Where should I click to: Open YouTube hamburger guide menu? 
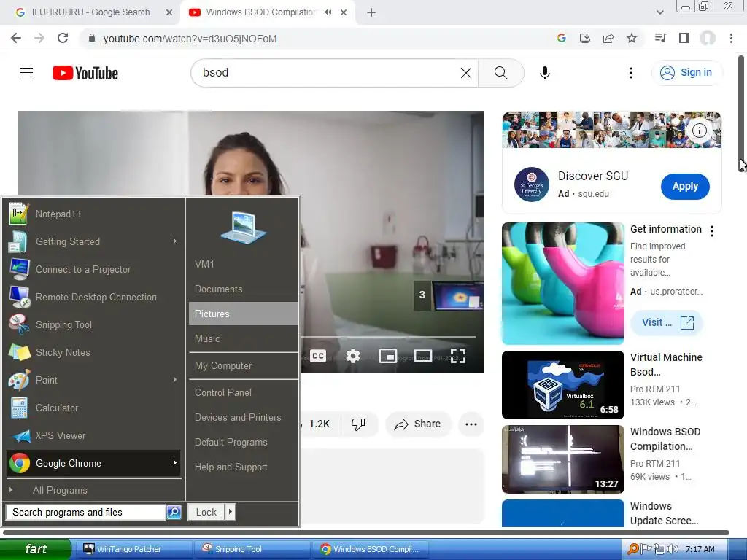(x=26, y=73)
